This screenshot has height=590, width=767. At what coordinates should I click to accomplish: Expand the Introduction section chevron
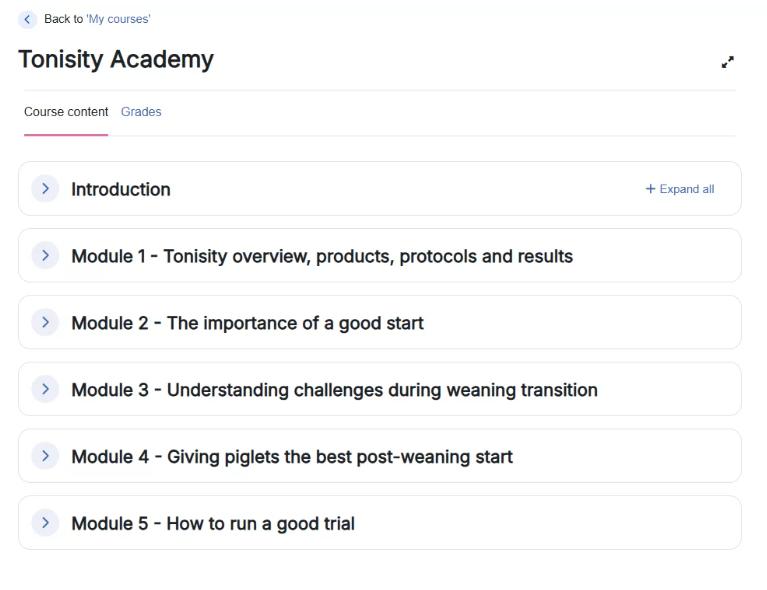point(45,188)
